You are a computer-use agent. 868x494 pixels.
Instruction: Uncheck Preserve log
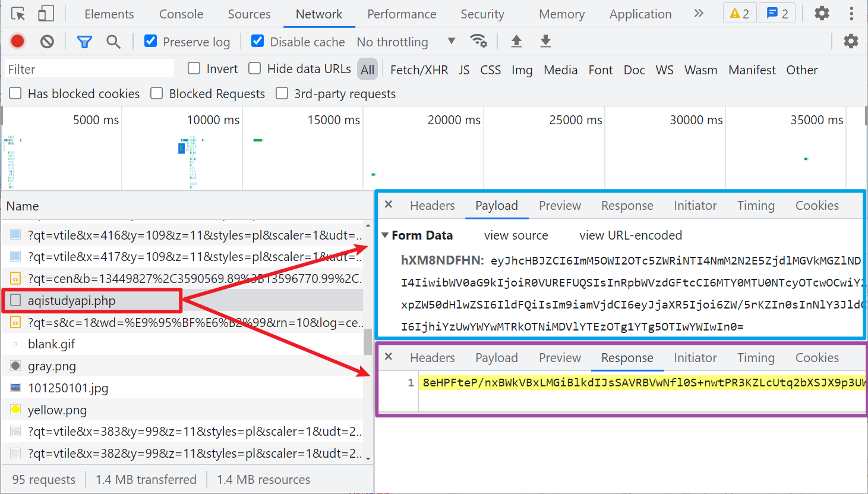(x=151, y=41)
